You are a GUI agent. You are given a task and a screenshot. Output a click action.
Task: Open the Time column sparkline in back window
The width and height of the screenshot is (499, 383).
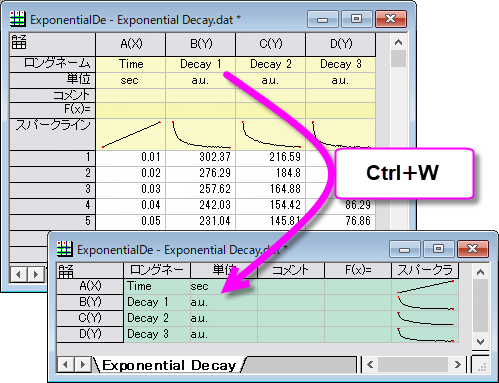point(131,134)
